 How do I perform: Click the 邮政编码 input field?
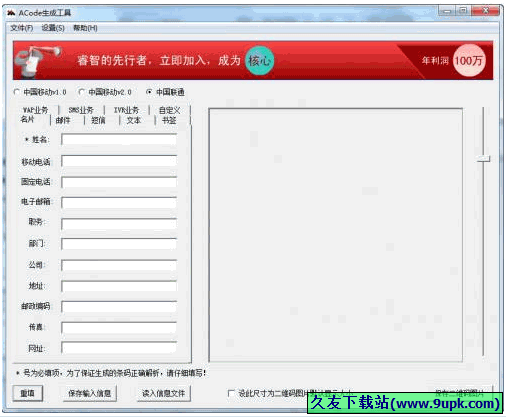[x=119, y=307]
